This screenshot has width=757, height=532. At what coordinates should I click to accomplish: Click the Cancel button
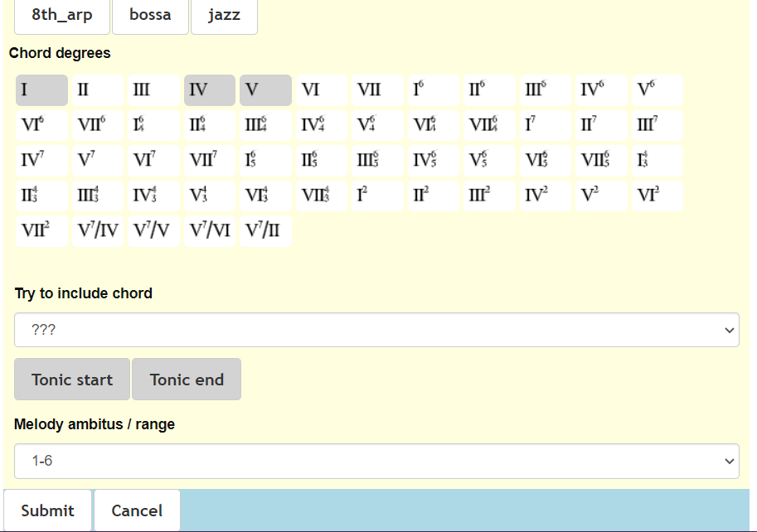137,510
